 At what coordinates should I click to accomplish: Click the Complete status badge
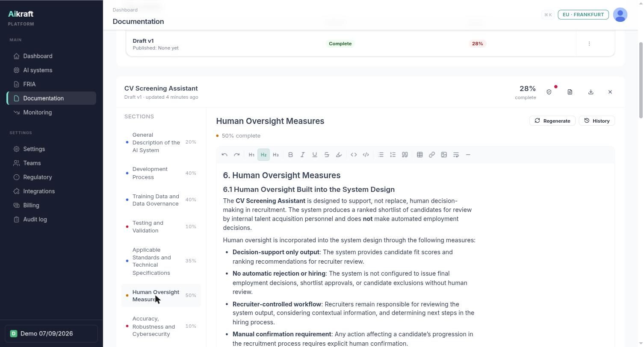tap(340, 44)
